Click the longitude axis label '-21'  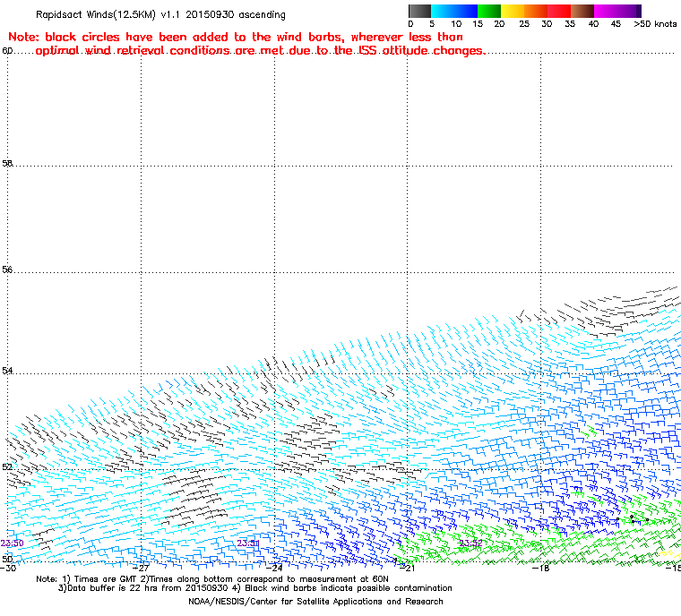(x=407, y=568)
